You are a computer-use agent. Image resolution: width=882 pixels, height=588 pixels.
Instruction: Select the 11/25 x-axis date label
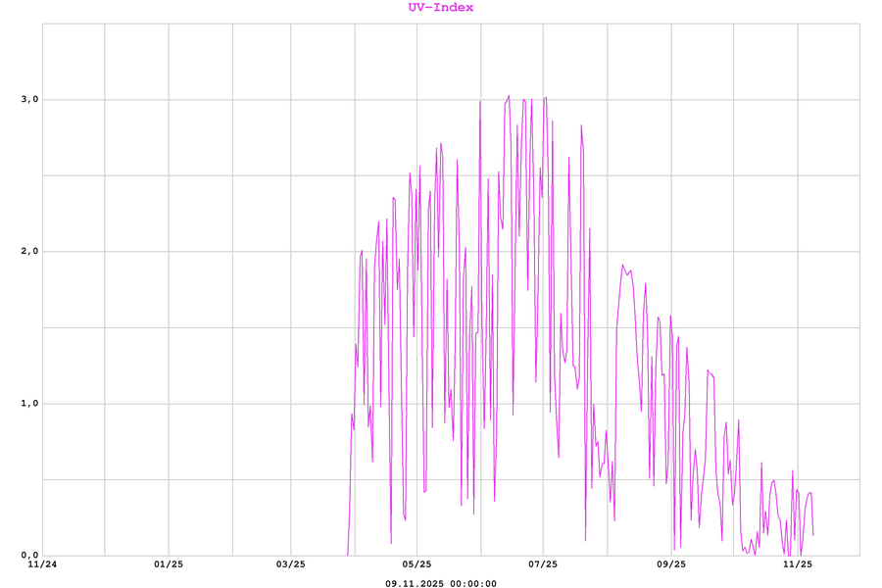click(x=799, y=564)
